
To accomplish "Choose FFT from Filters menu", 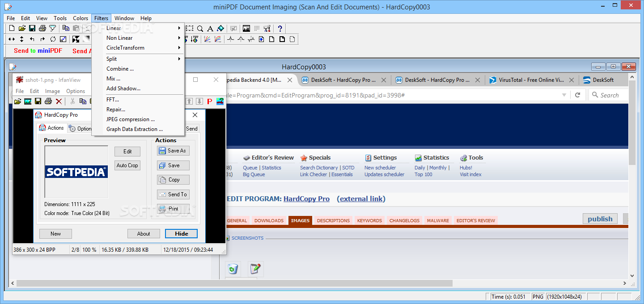I will (x=138, y=100).
